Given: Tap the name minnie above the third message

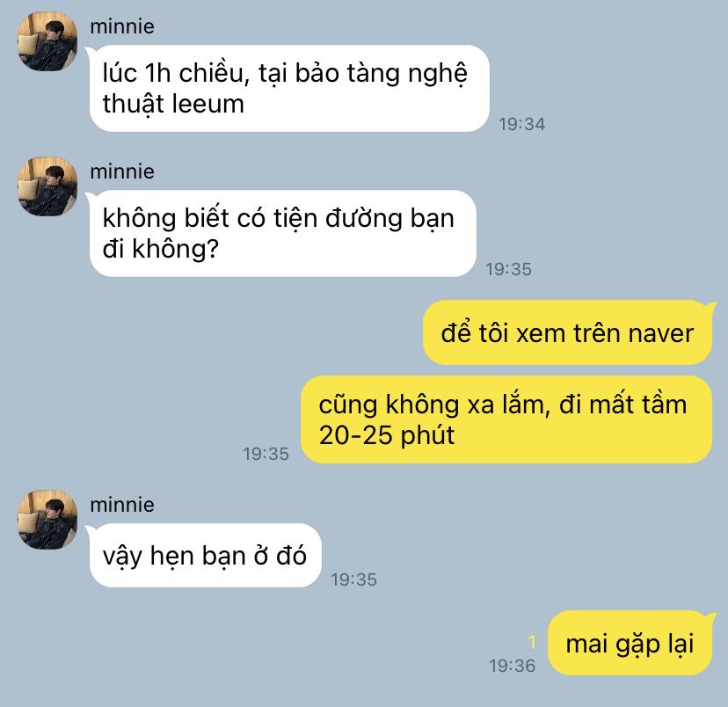Looking at the screenshot, I should tap(122, 505).
